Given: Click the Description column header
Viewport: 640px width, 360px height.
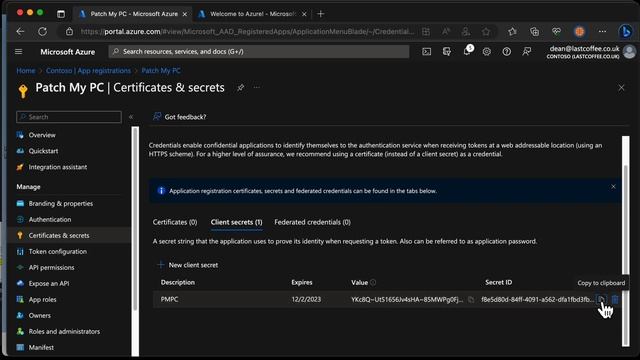Looking at the screenshot, I should click(178, 282).
